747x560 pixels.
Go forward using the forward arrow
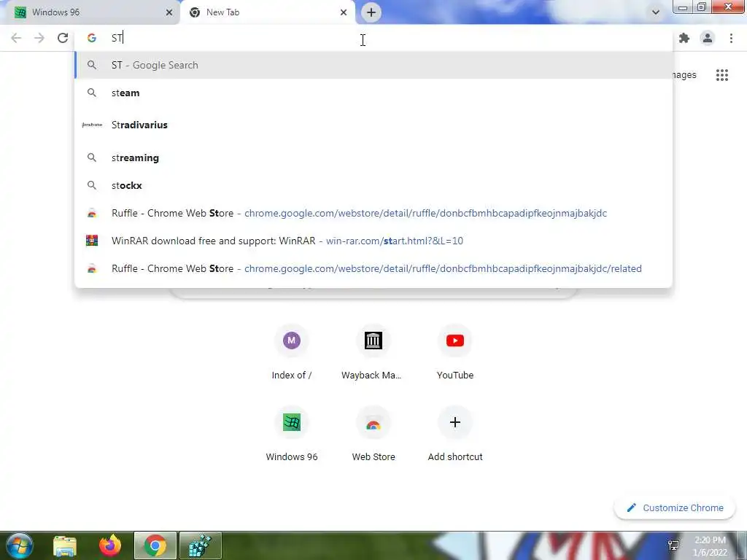pyautogui.click(x=39, y=38)
